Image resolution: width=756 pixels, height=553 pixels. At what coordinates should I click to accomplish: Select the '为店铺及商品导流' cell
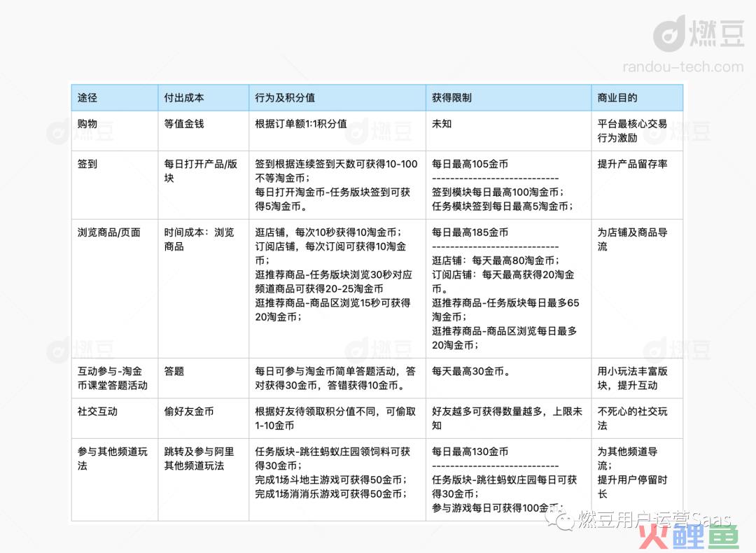(638, 289)
